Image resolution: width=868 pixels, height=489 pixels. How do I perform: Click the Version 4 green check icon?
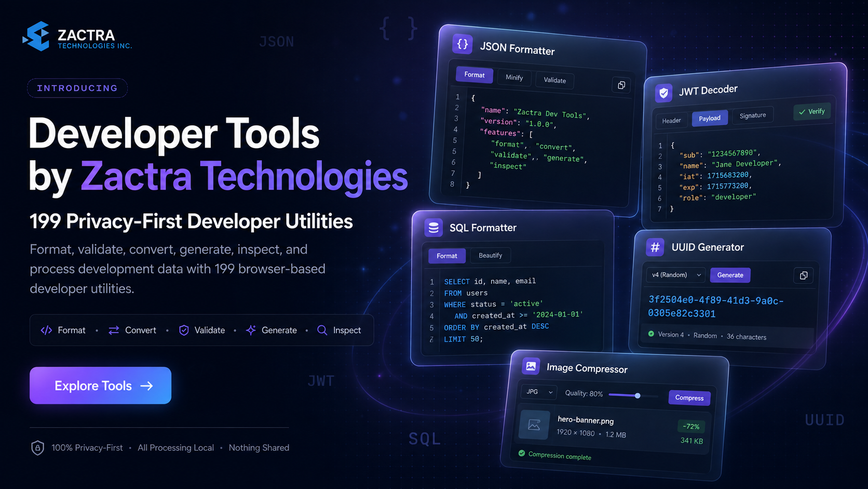(x=651, y=334)
